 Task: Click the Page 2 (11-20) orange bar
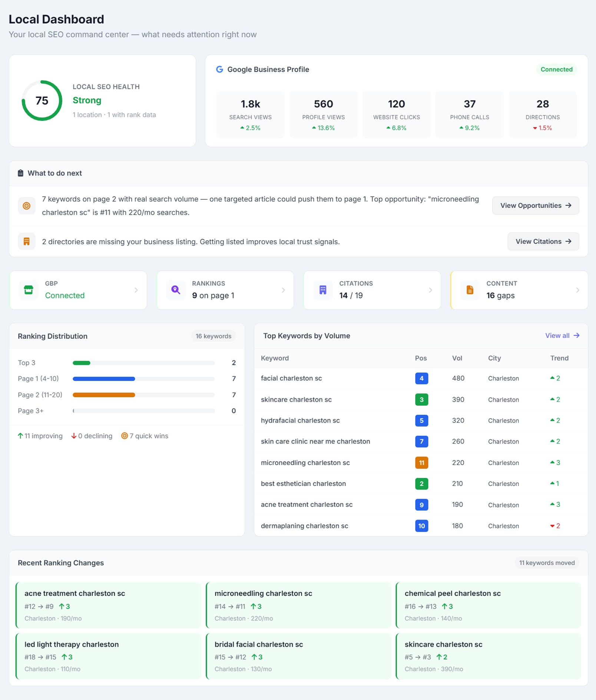point(104,395)
